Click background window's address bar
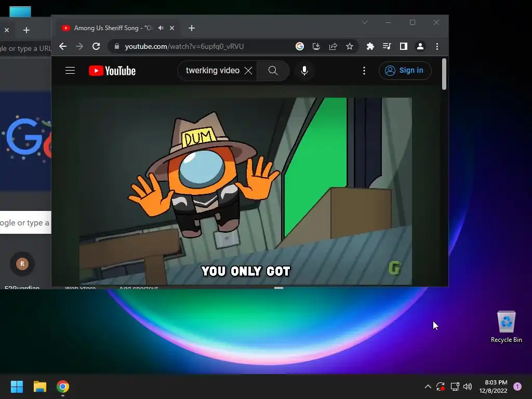Viewport: 532px width, 399px height. (x=25, y=48)
